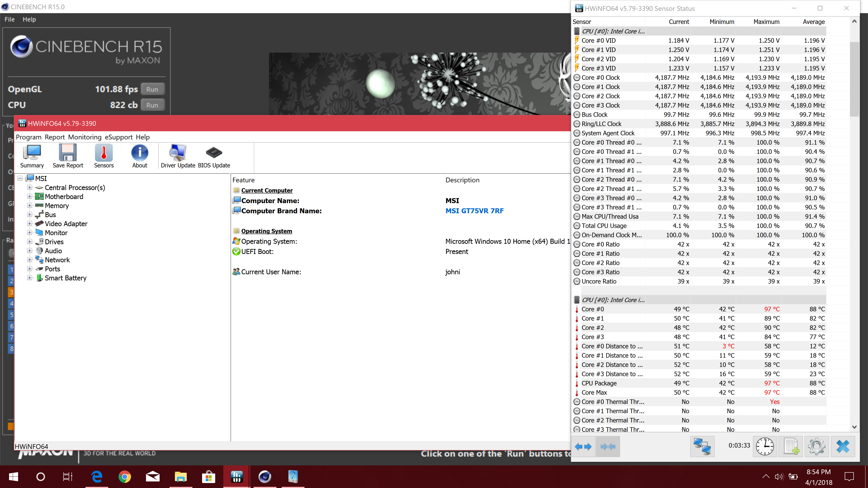Expand the Bus tree node
This screenshot has width=868, height=488.
click(x=30, y=215)
